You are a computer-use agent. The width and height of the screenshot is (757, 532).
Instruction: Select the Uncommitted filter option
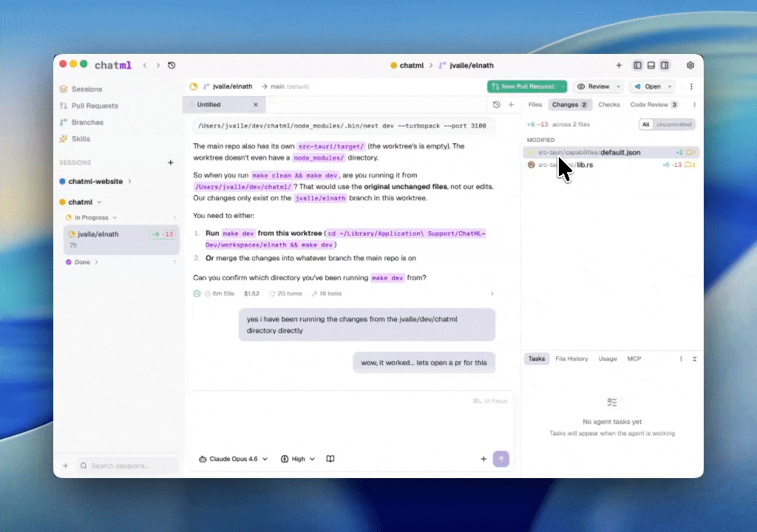click(x=673, y=124)
